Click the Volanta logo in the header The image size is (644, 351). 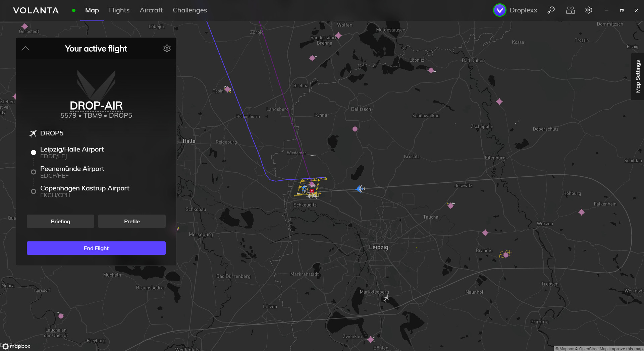36,10
